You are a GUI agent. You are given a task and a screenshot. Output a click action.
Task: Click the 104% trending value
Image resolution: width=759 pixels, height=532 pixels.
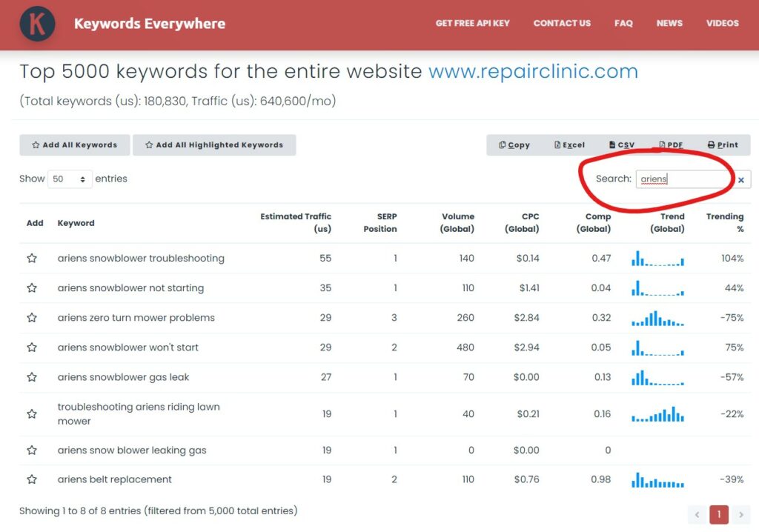(732, 259)
